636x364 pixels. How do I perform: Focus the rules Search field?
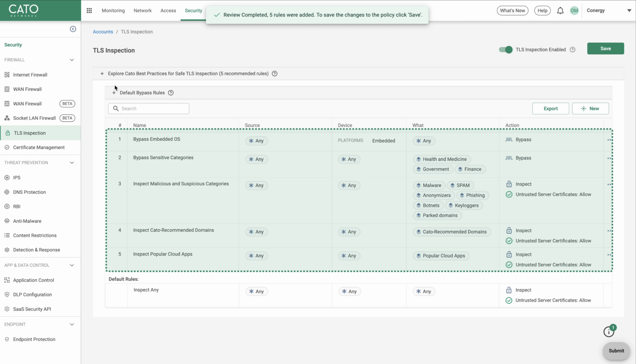tap(149, 108)
